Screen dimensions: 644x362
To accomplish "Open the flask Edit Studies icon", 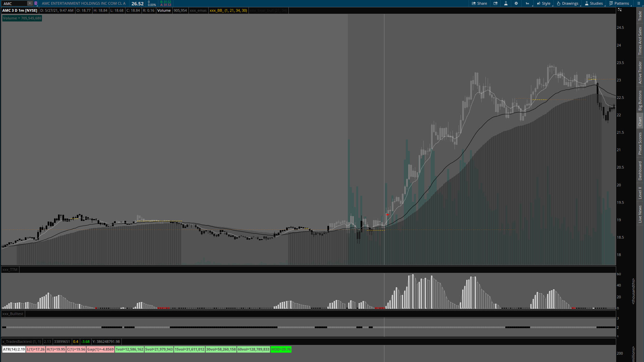I will (x=506, y=3).
